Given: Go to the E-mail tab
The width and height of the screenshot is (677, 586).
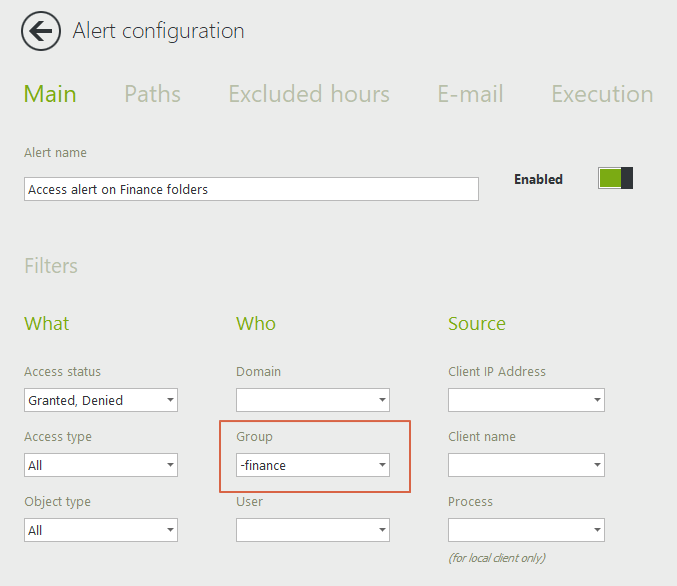Looking at the screenshot, I should click(470, 94).
